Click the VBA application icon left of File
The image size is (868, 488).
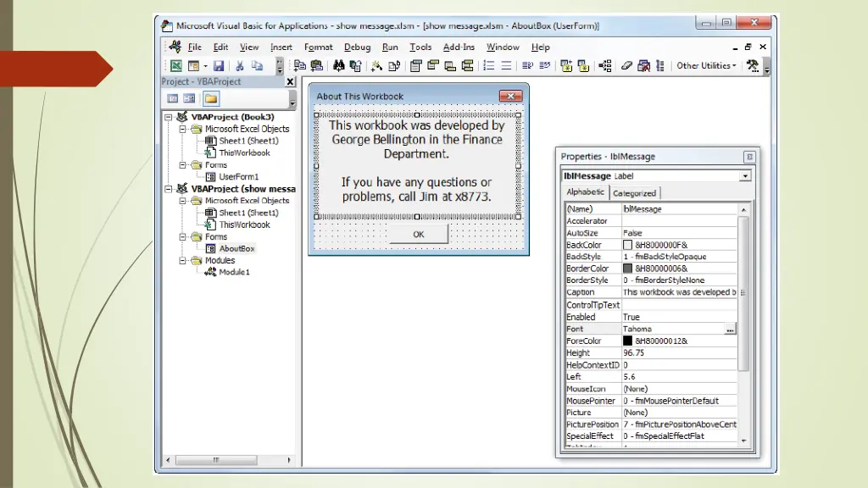175,47
